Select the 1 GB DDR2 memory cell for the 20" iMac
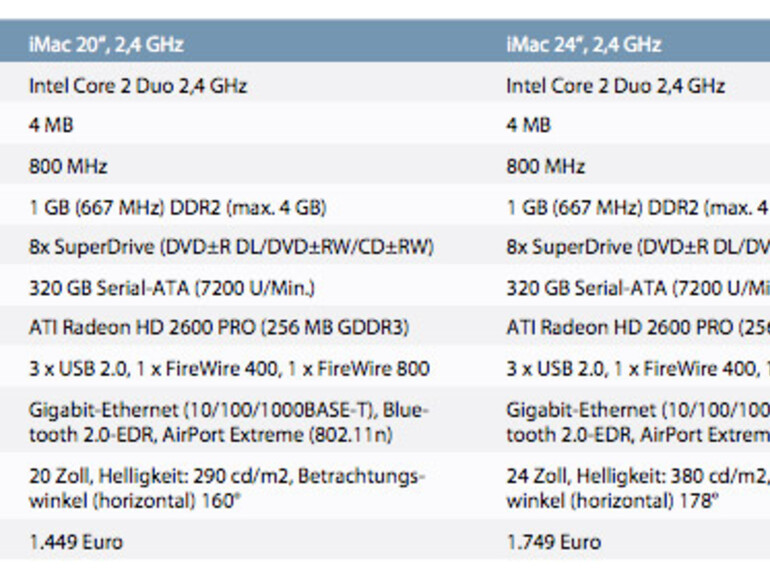Viewport: 770px width, 578px height. point(177,208)
